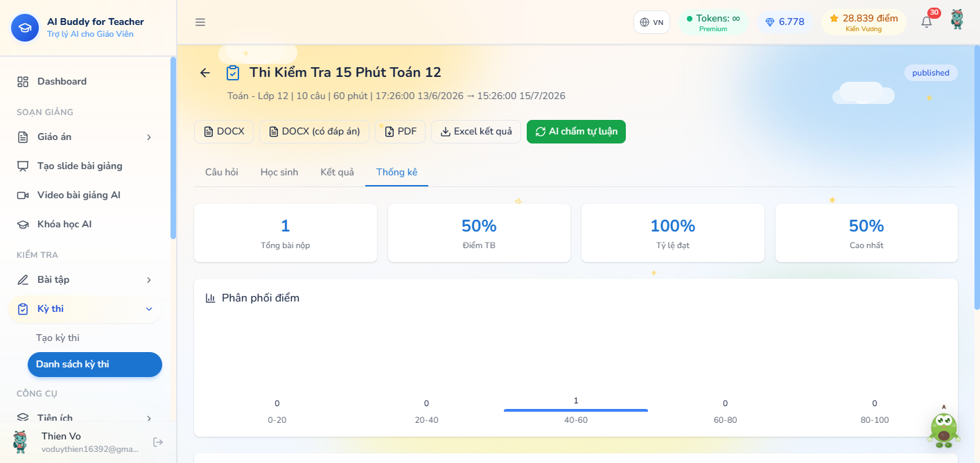
Task: Click the voduythien16392 email text
Action: tap(90, 449)
